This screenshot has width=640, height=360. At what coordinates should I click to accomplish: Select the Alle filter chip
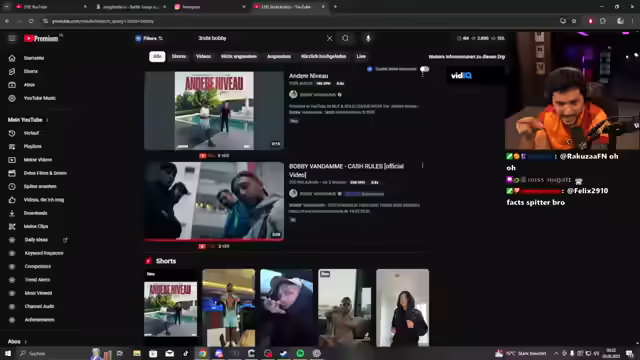pyautogui.click(x=157, y=57)
